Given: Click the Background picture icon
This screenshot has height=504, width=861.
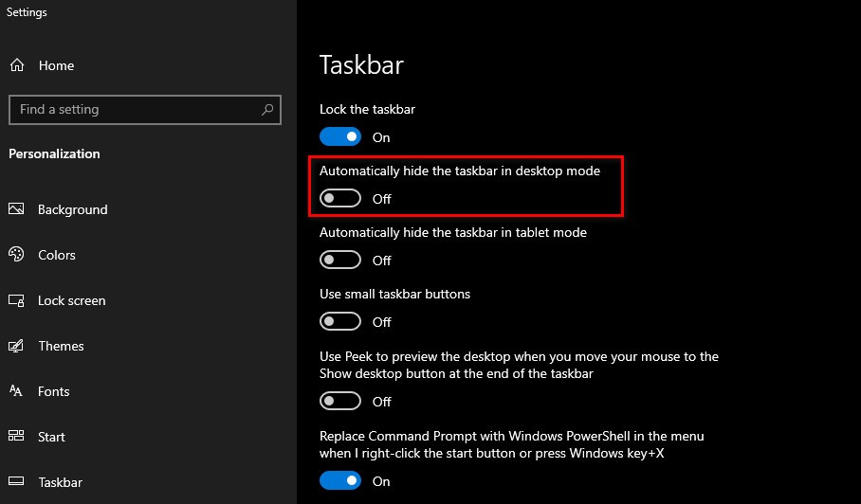Looking at the screenshot, I should pos(16,209).
